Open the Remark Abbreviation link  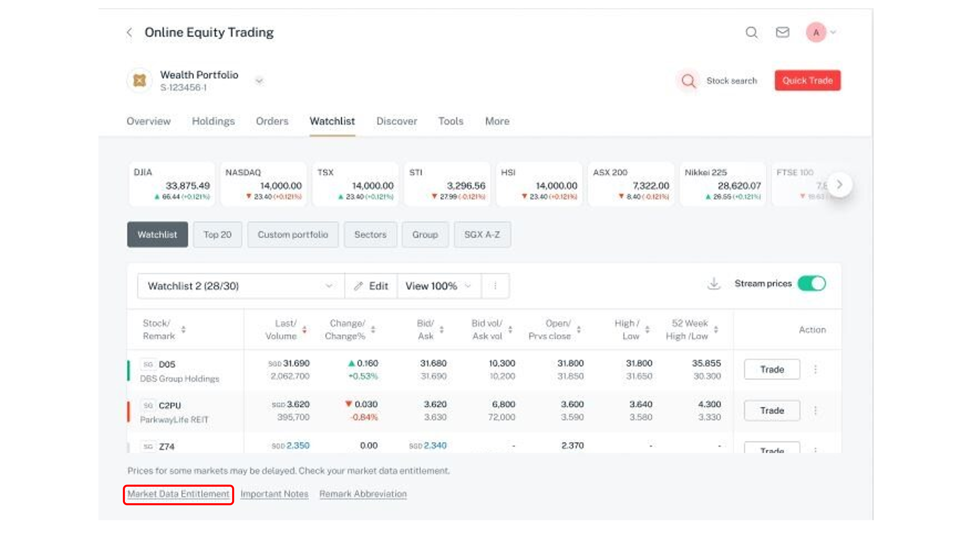[363, 494]
